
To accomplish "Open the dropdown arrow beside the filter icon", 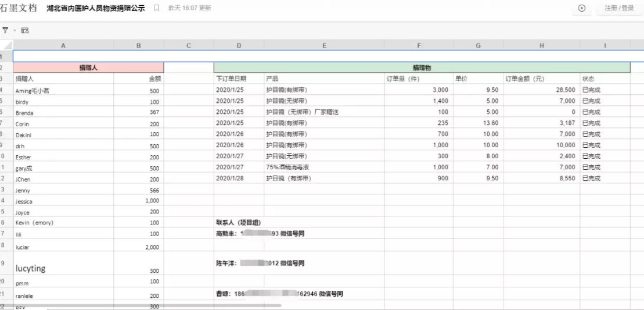I will [x=14, y=30].
